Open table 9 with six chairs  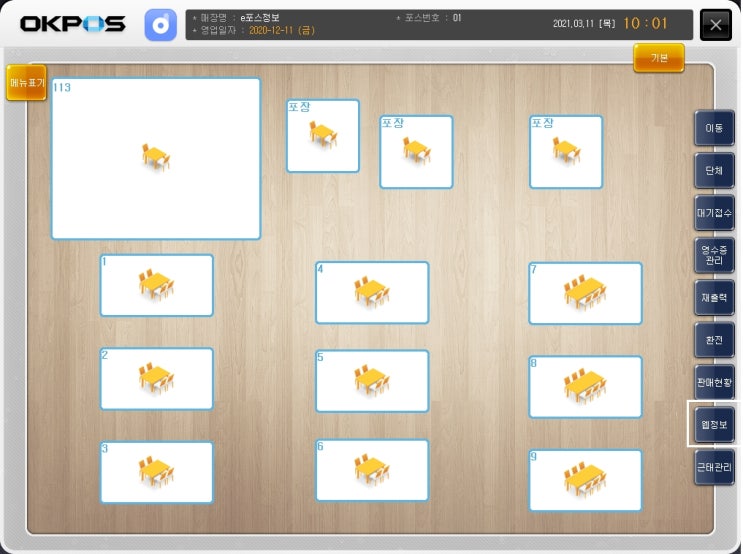click(x=586, y=481)
